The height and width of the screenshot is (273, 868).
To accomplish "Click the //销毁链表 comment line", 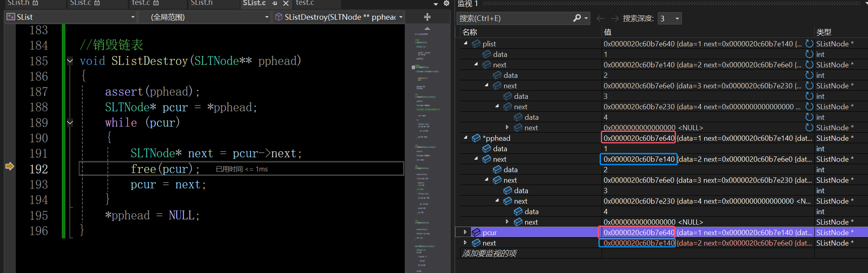I will [111, 45].
